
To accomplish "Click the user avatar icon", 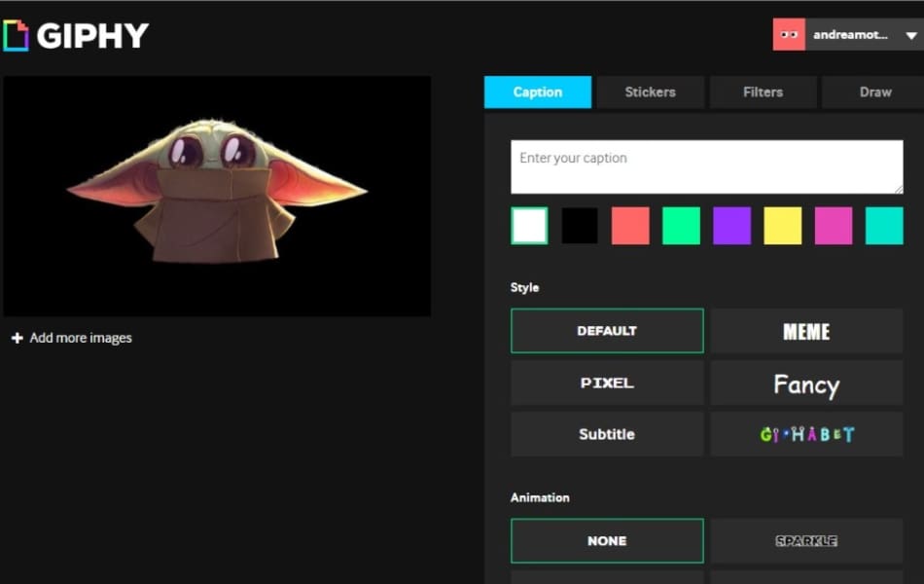I will click(789, 35).
